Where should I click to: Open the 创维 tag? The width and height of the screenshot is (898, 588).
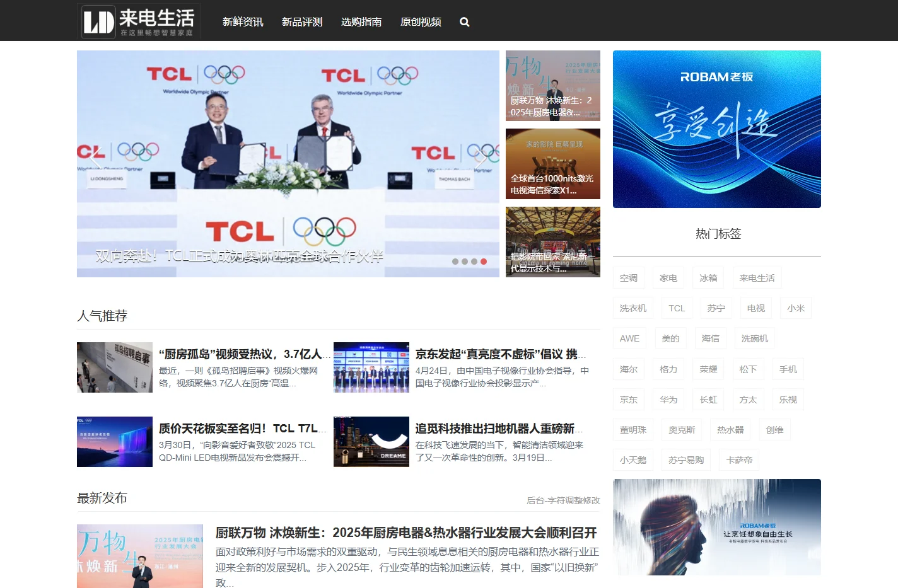pyautogui.click(x=774, y=430)
